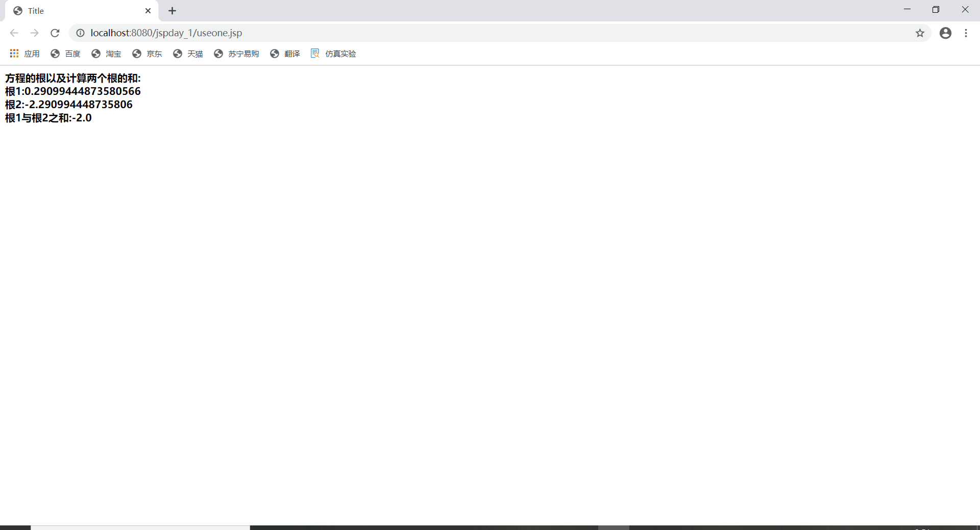Click the forward navigation arrow
The height and width of the screenshot is (530, 980).
point(34,33)
